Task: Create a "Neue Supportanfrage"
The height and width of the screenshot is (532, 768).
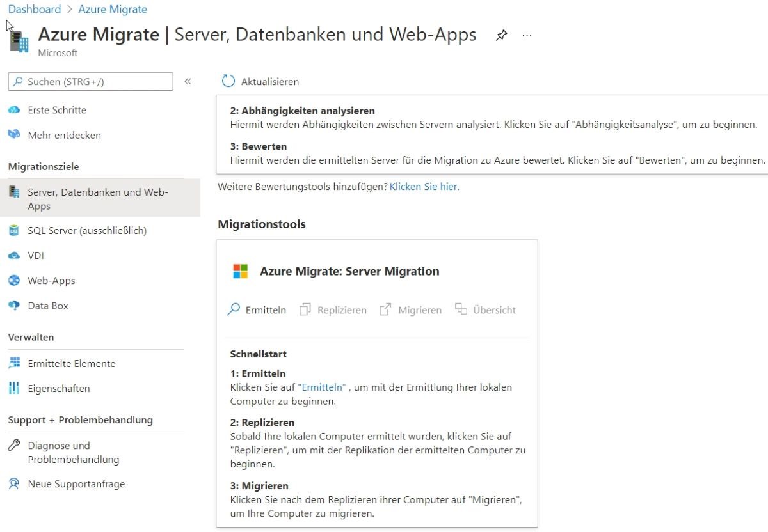Action: (75, 483)
